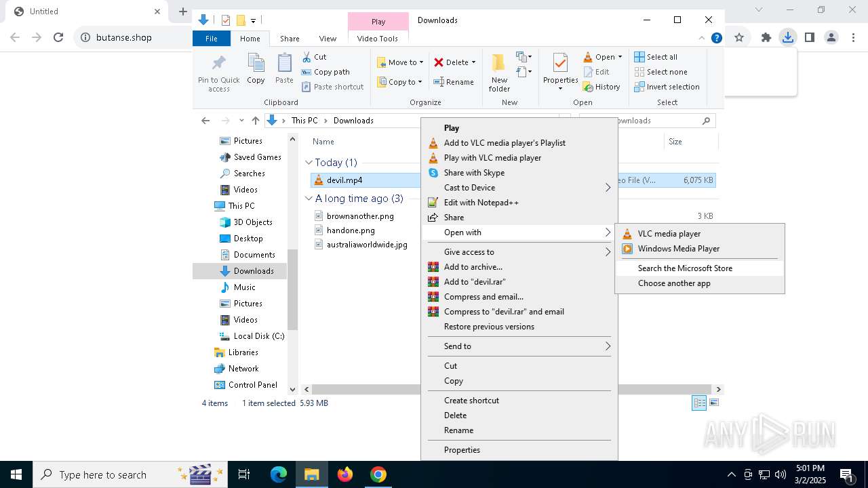Open the recent locations dropdown arrow
This screenshot has width=868, height=488.
coord(241,121)
